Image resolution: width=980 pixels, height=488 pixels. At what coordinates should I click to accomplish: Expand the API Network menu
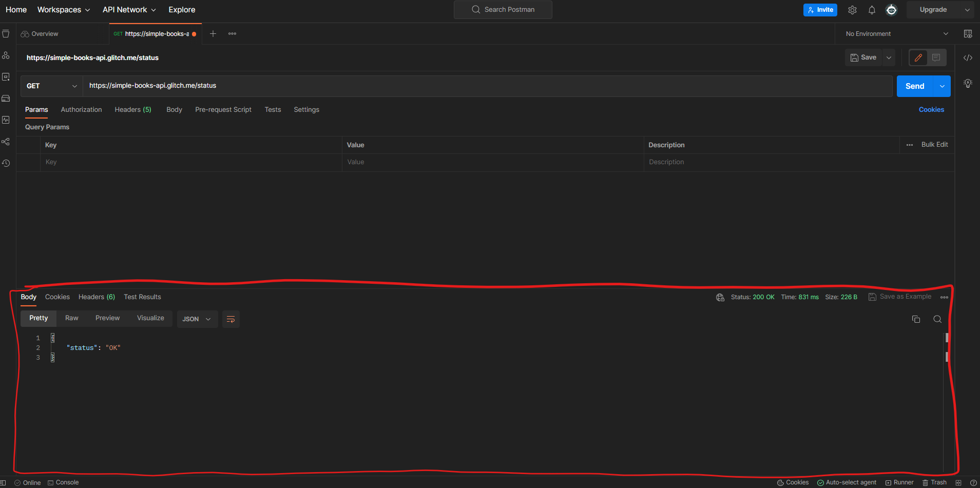pyautogui.click(x=129, y=10)
